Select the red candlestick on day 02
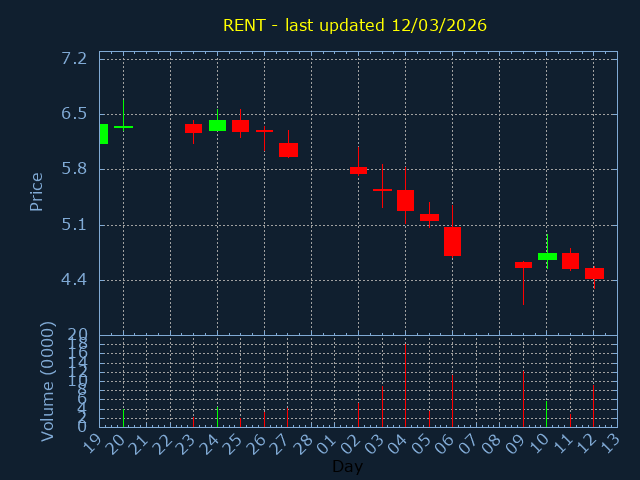This screenshot has height=480, width=640. [x=358, y=171]
